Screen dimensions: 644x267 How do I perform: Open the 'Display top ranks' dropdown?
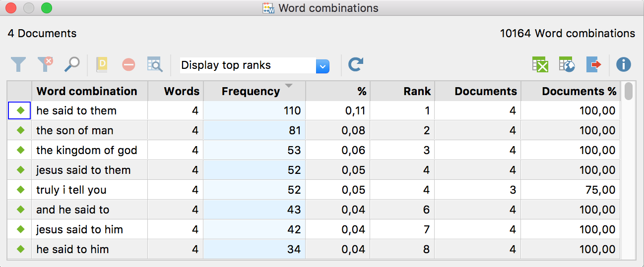255,65
